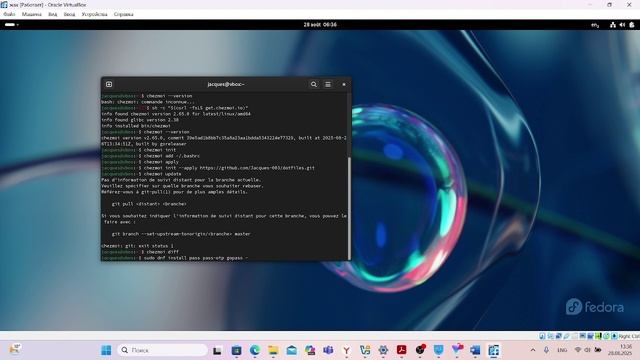Open Task View on the taskbar
640x360 pixels.
click(x=217, y=350)
